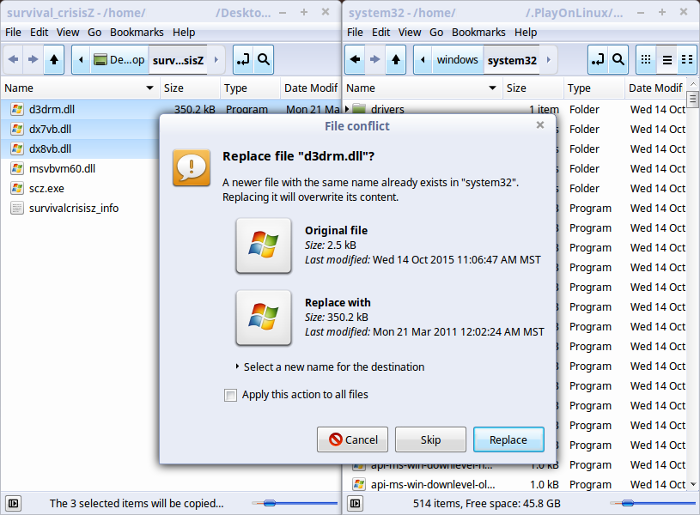Go up a folder in system32 window
The height and width of the screenshot is (515, 700).
(396, 59)
